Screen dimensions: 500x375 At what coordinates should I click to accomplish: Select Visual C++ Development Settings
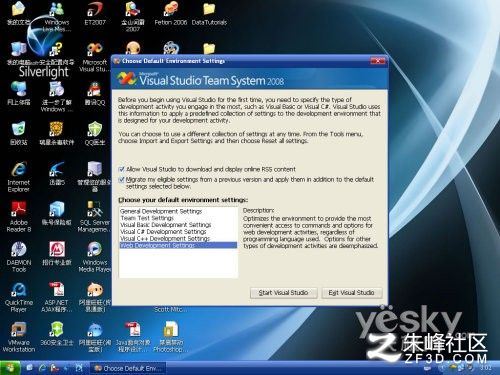178,239
